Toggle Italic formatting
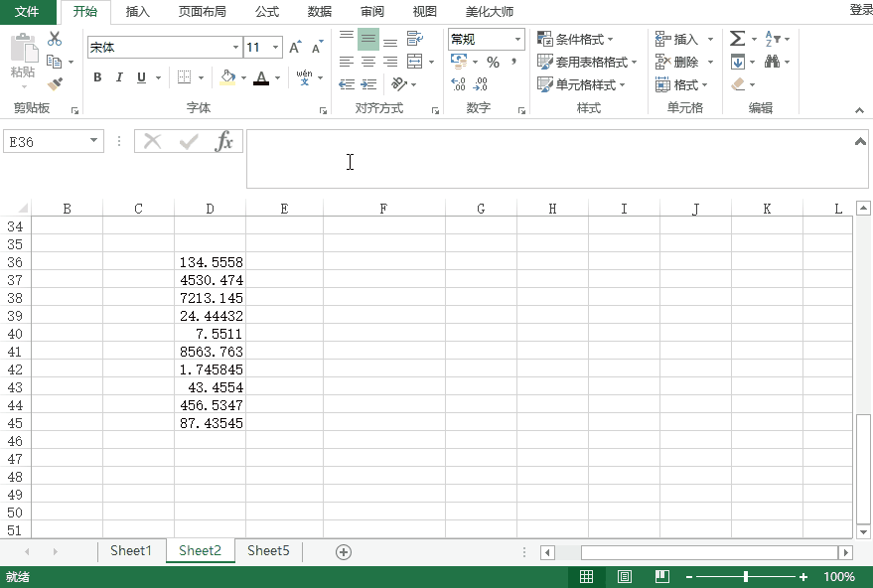Image resolution: width=873 pixels, height=588 pixels. tap(119, 77)
